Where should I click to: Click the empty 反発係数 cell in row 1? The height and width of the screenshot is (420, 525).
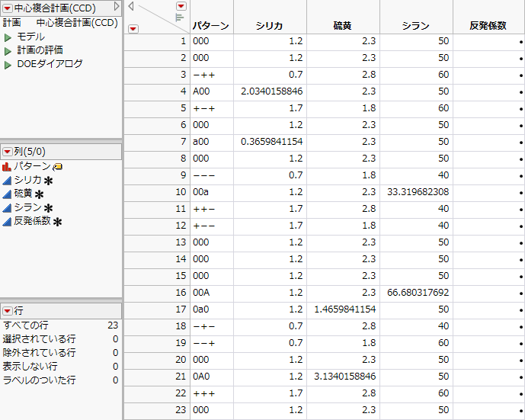(x=488, y=41)
